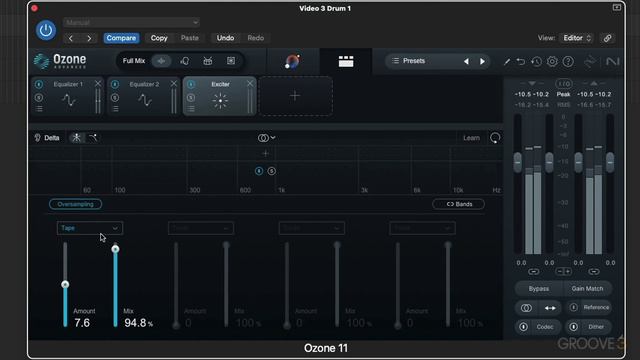Click the circular reset icon beside Learn
Viewport: 640px width, 360px height.
pyautogui.click(x=495, y=138)
